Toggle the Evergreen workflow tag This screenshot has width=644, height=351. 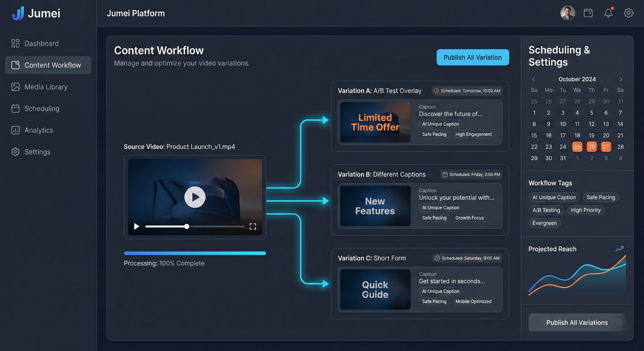click(544, 223)
